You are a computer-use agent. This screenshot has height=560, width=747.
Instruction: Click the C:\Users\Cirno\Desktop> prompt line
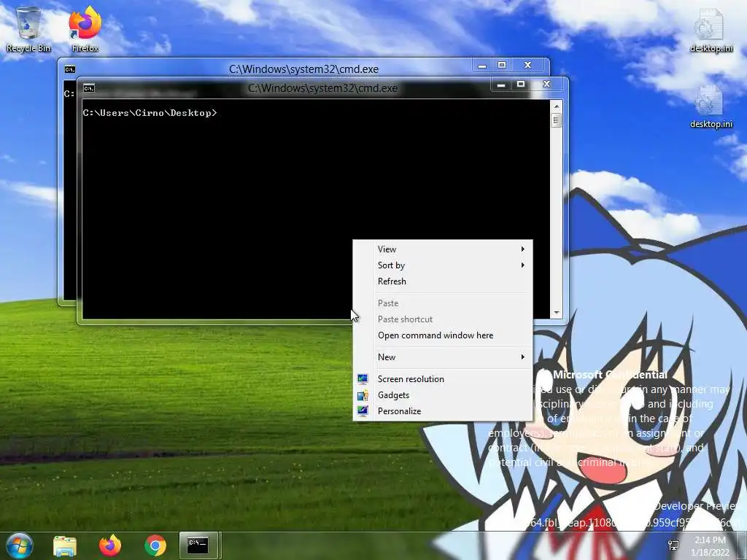150,113
